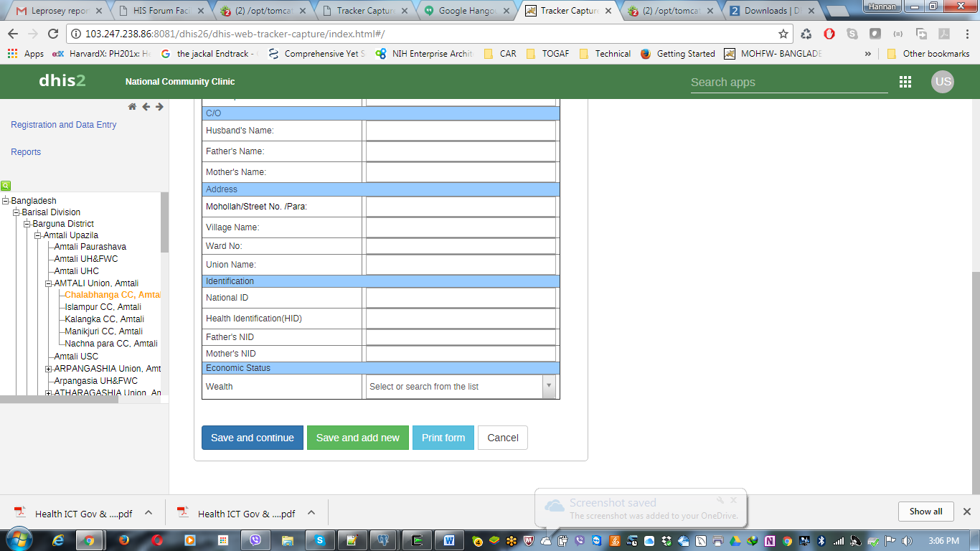Open Viber from the taskbar
The image size is (980, 551).
254,540
